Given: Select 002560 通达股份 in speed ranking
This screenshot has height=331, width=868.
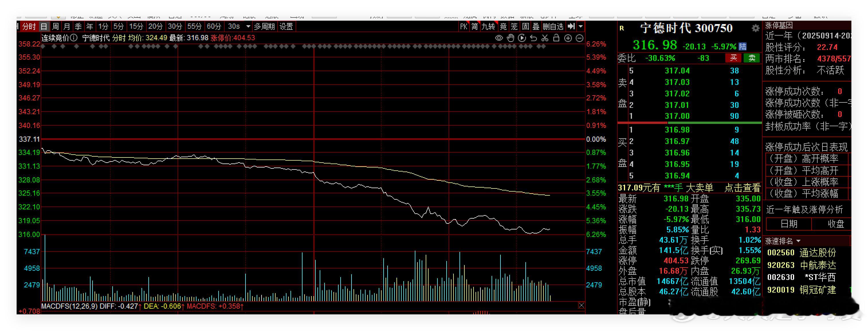Looking at the screenshot, I should tap(802, 253).
